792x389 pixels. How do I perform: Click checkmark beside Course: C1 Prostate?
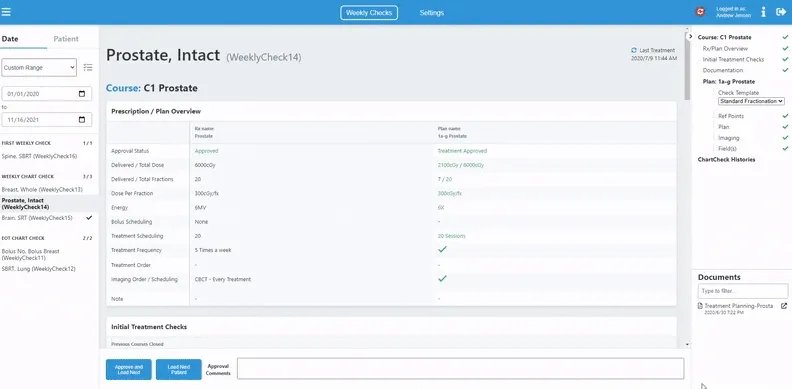pos(785,37)
